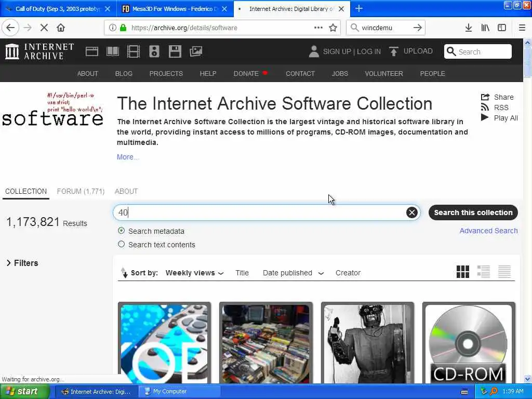Open the collection ABOUT tab
Screen dimensions: 532x399
tap(126, 191)
